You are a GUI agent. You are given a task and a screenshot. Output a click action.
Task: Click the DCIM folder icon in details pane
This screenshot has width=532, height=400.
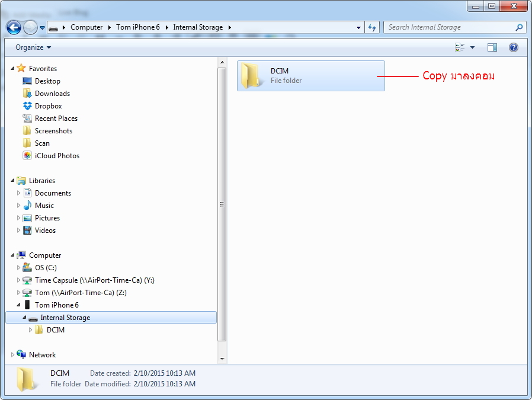(27, 379)
